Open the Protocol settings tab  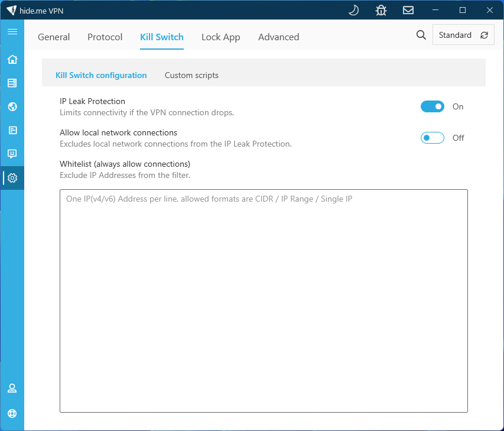(105, 37)
